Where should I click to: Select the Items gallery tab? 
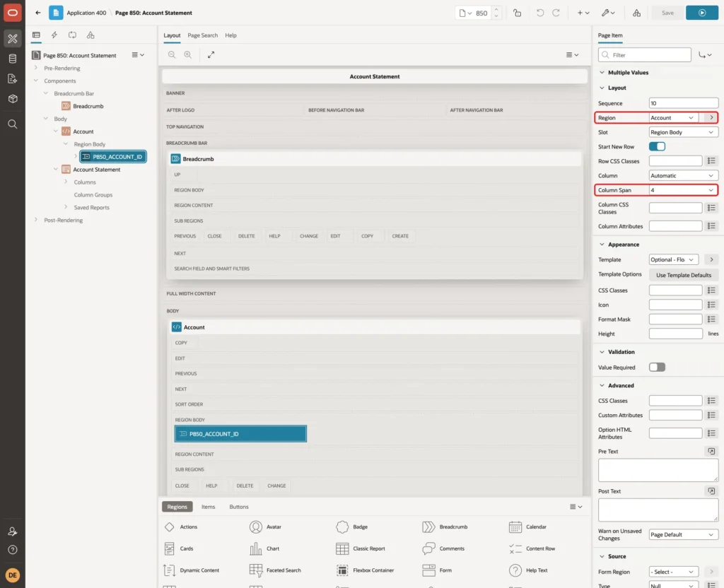point(209,506)
